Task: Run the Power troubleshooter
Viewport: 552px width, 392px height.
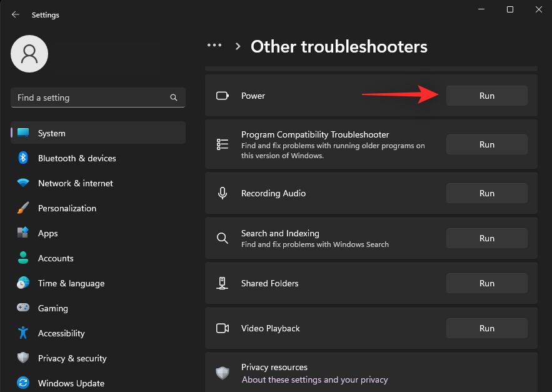Action: 487,96
